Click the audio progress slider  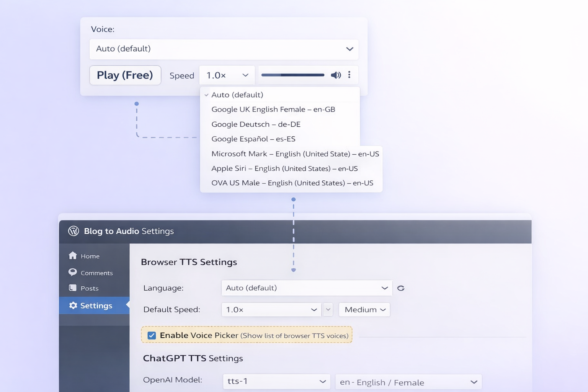click(x=293, y=75)
